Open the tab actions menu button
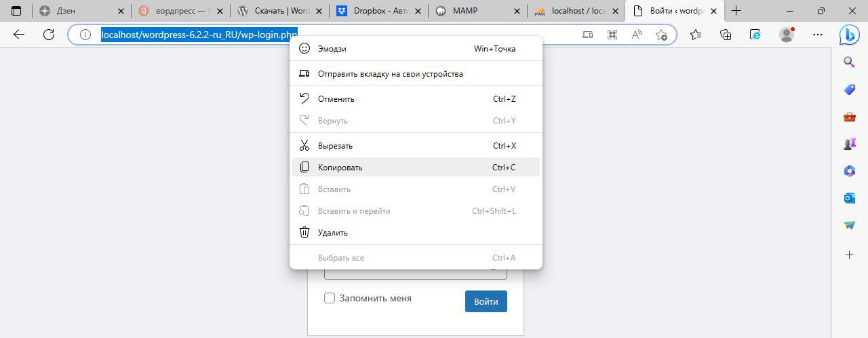The image size is (868, 338). (x=17, y=11)
